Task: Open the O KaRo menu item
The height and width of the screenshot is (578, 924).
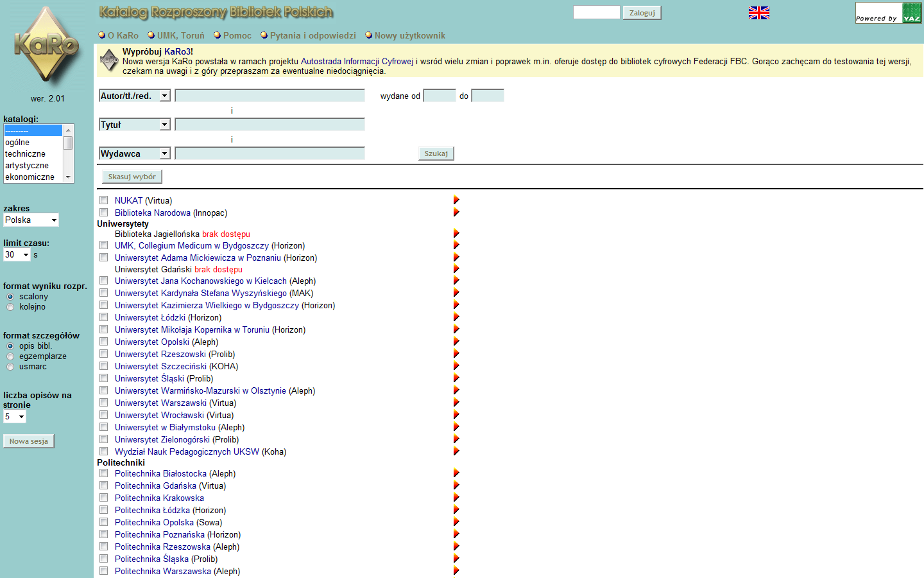Action: point(123,35)
